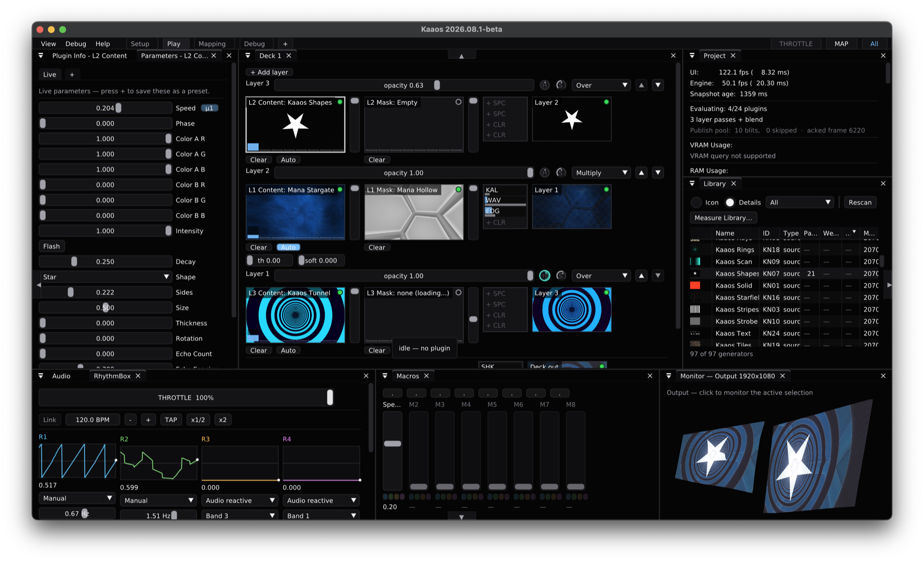Click the Layer 3 opacity 0.63 slider
The height and width of the screenshot is (562, 924).
404,85
